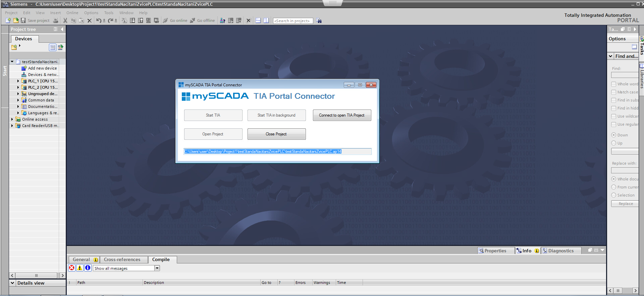Image resolution: width=644 pixels, height=296 pixels.
Task: Click the Start CPU icon
Action: (231, 20)
